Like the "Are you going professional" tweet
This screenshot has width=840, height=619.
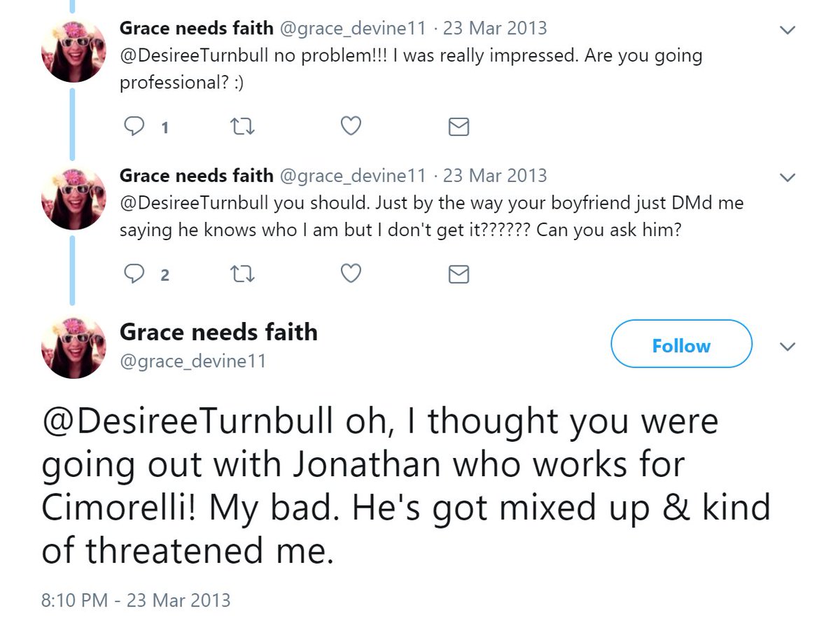tap(350, 126)
